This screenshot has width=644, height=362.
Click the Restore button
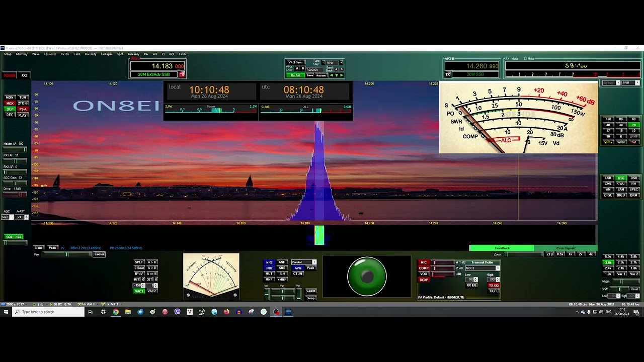(x=321, y=75)
